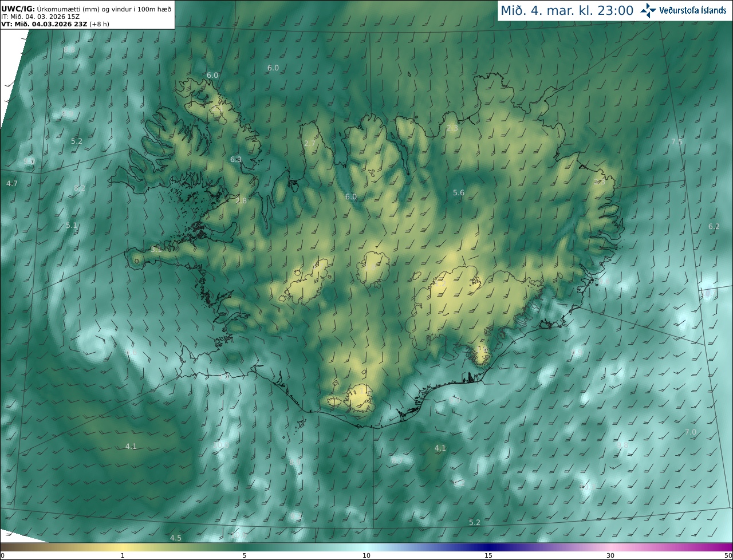Click the '0' tick on the color scale
The width and height of the screenshot is (733, 560).
[2, 555]
